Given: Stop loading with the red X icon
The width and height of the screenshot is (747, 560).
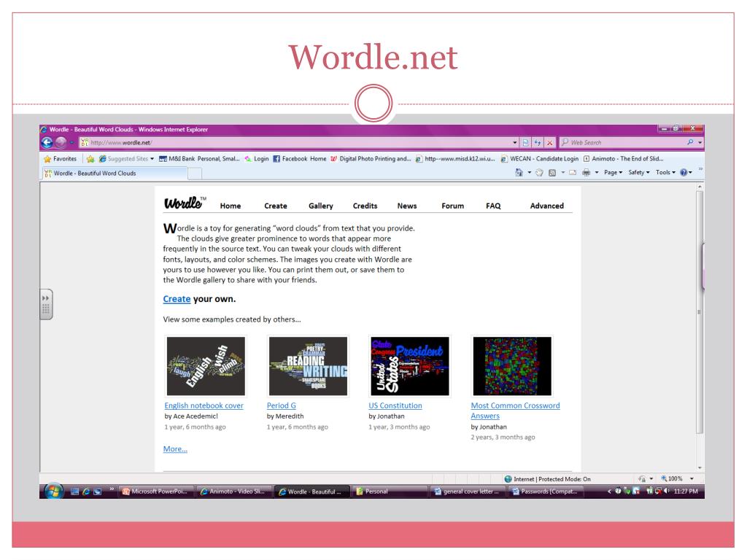Looking at the screenshot, I should [549, 142].
